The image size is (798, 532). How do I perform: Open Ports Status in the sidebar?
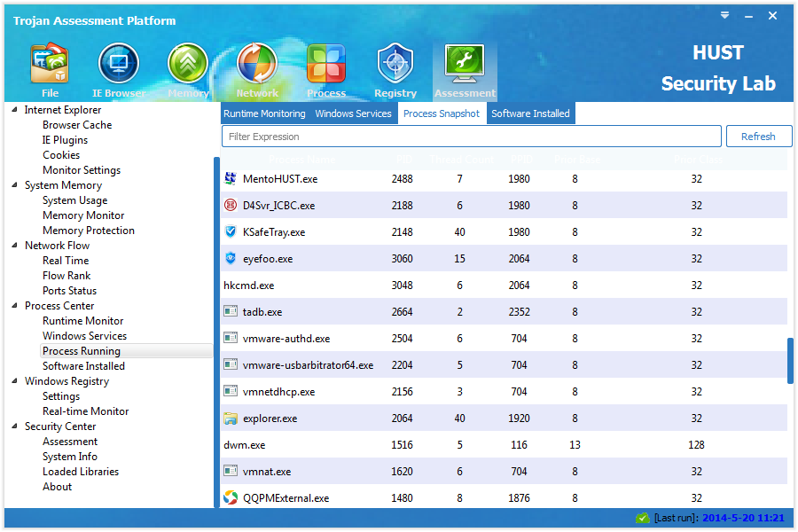[x=70, y=291]
